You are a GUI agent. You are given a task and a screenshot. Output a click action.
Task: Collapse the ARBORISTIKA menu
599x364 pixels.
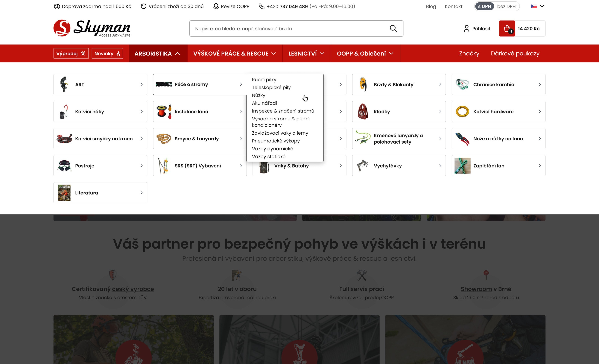(158, 53)
